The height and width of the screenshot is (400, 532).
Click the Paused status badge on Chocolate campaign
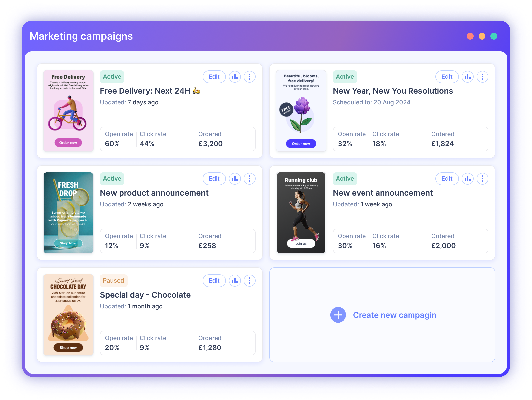(114, 281)
